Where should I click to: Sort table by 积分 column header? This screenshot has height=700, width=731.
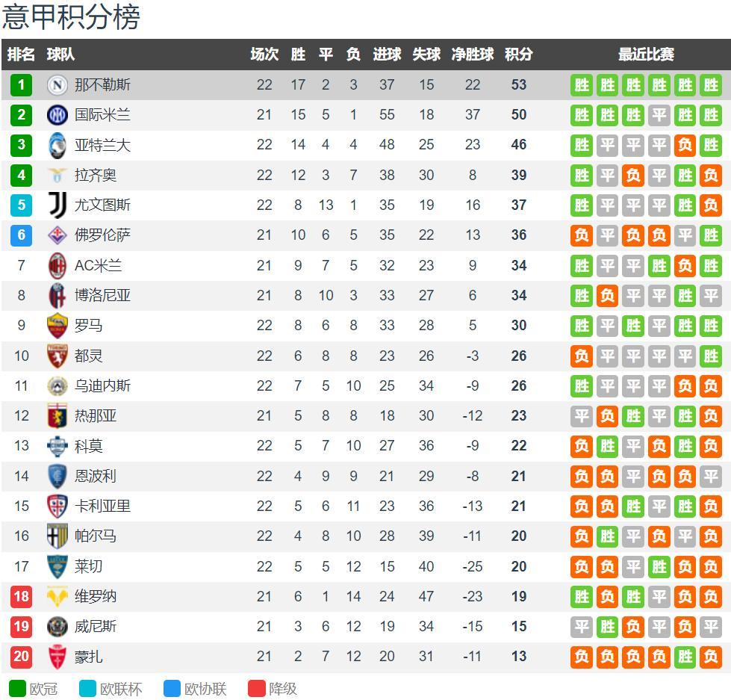(x=519, y=55)
